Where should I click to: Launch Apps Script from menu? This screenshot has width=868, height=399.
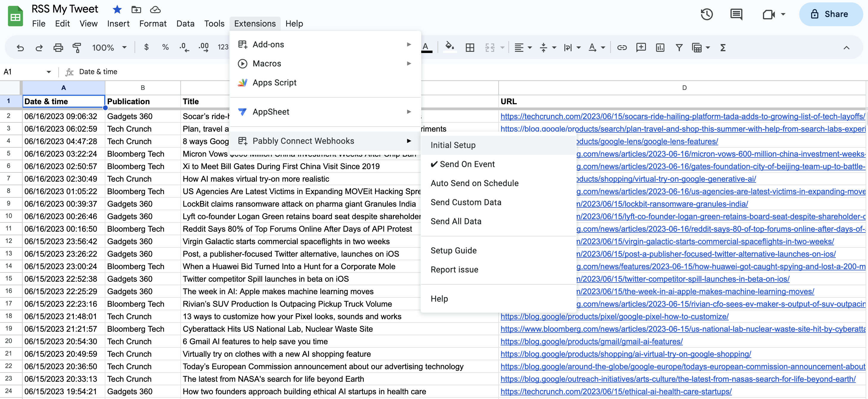325,82
